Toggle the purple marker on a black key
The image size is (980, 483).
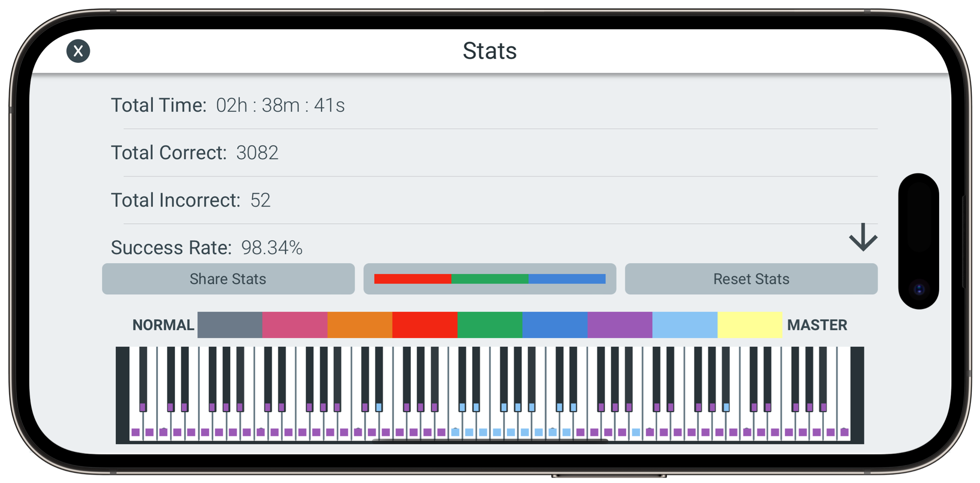[x=142, y=408]
